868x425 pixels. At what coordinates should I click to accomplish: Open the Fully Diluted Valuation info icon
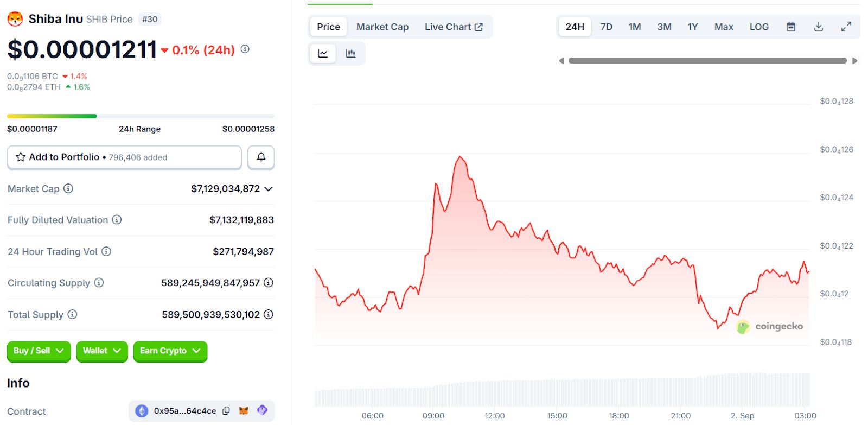[117, 220]
